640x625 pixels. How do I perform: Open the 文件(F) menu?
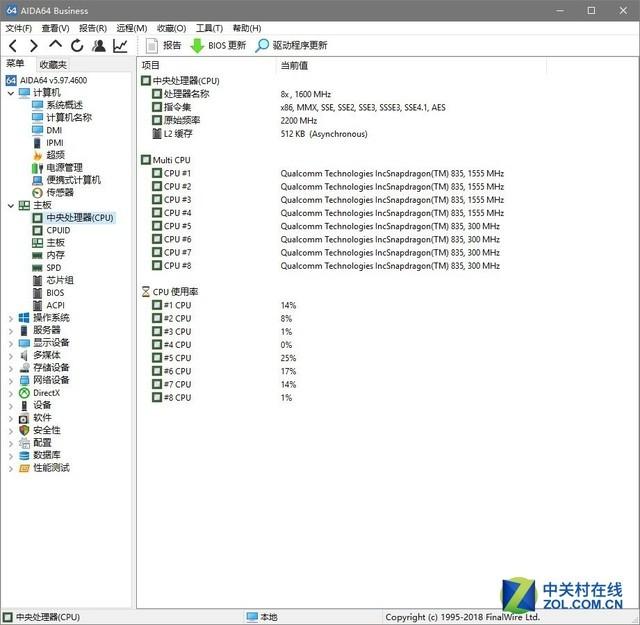pos(19,28)
